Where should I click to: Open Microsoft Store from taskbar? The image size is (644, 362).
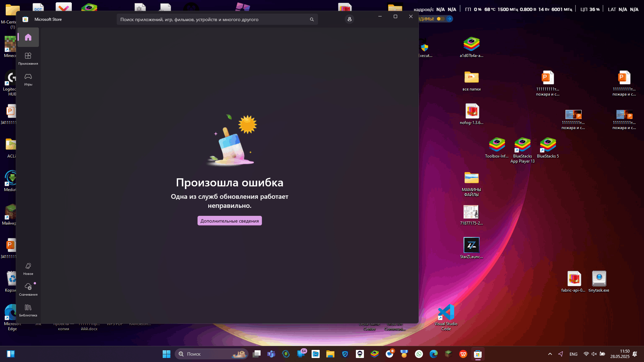[x=478, y=354]
